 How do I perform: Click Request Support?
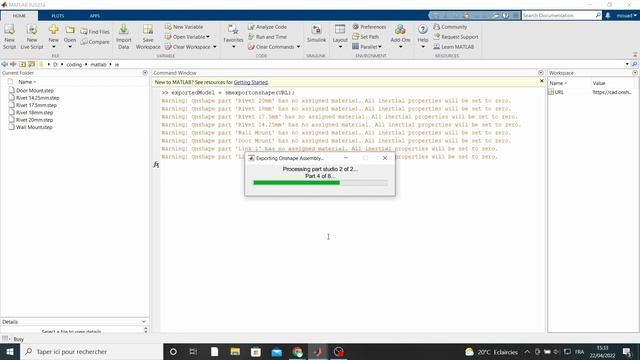pos(456,37)
